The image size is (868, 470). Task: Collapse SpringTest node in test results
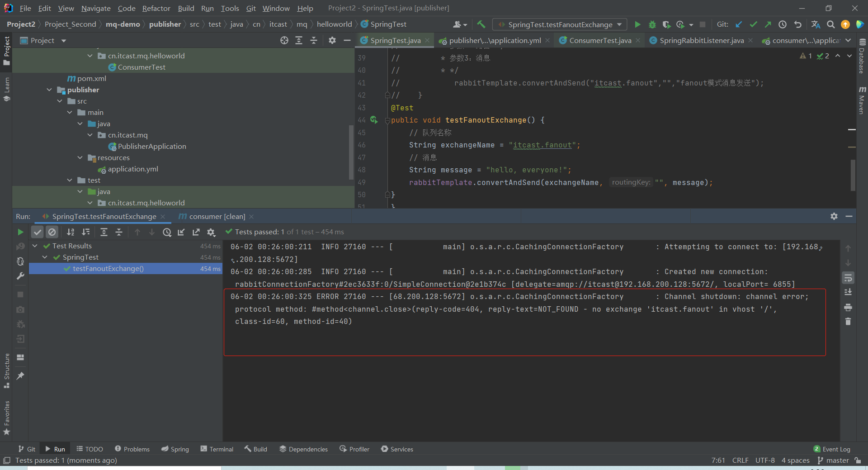point(45,257)
